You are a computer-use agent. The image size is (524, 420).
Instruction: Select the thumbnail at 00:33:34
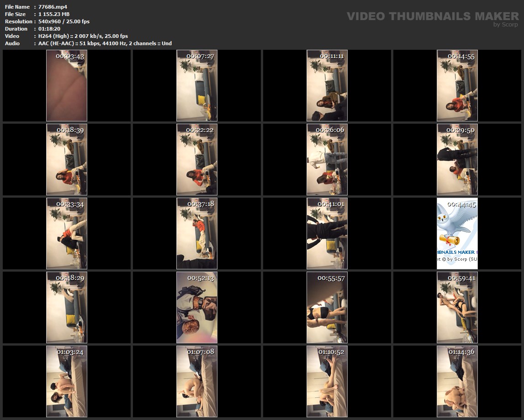67,233
